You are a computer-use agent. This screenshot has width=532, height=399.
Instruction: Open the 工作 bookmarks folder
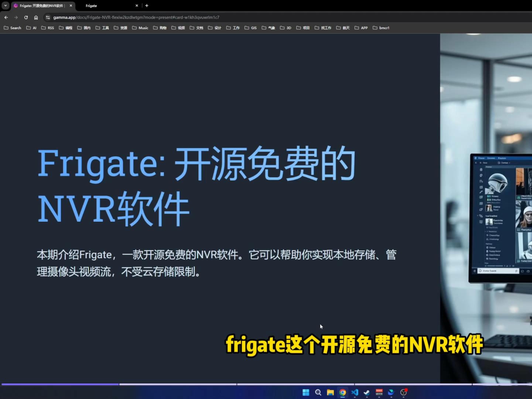[233, 28]
